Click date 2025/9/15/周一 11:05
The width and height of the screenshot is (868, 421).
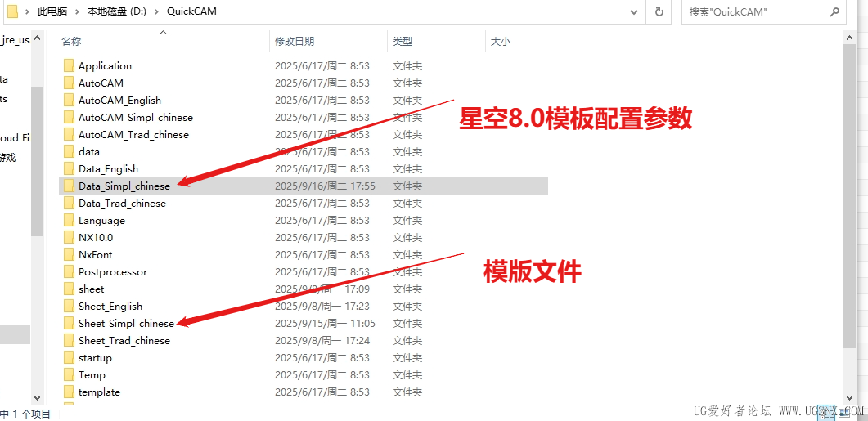pyautogui.click(x=325, y=323)
